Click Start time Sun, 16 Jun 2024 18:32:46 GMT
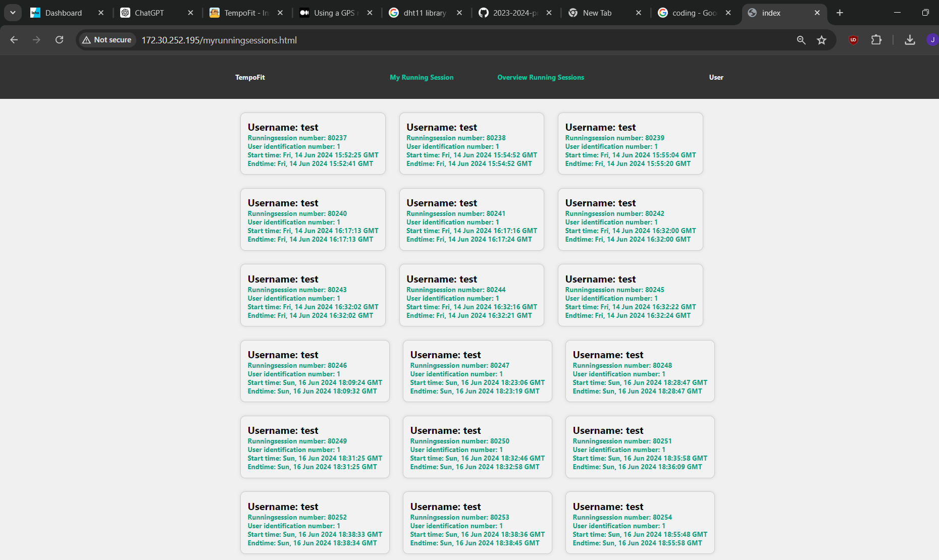Image resolution: width=939 pixels, height=560 pixels. (x=478, y=458)
